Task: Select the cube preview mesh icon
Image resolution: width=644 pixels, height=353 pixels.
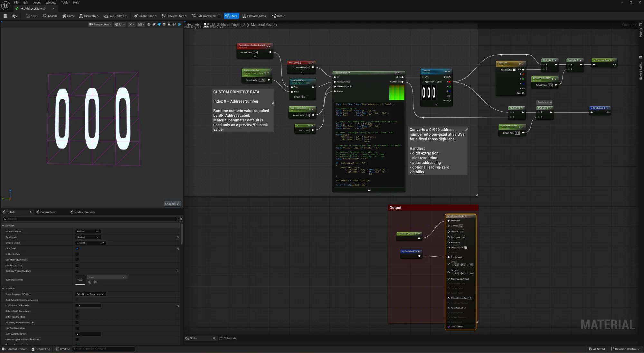Action: [164, 24]
